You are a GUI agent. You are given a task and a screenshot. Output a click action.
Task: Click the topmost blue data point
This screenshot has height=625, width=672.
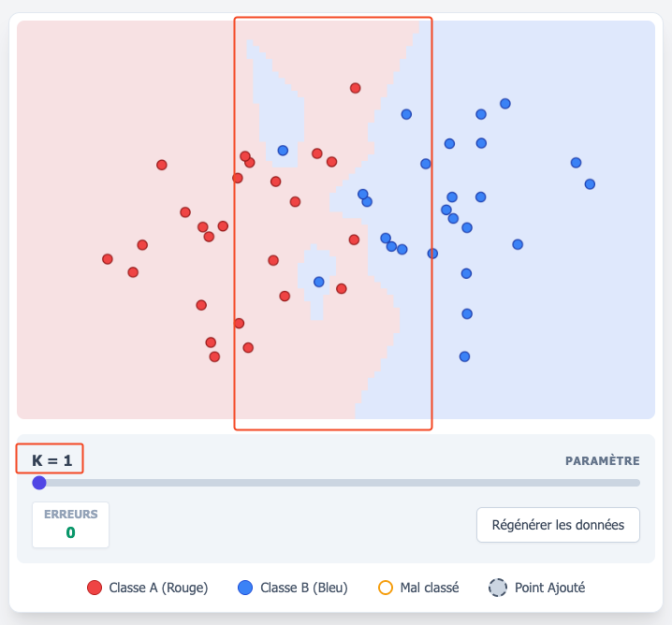tap(505, 104)
